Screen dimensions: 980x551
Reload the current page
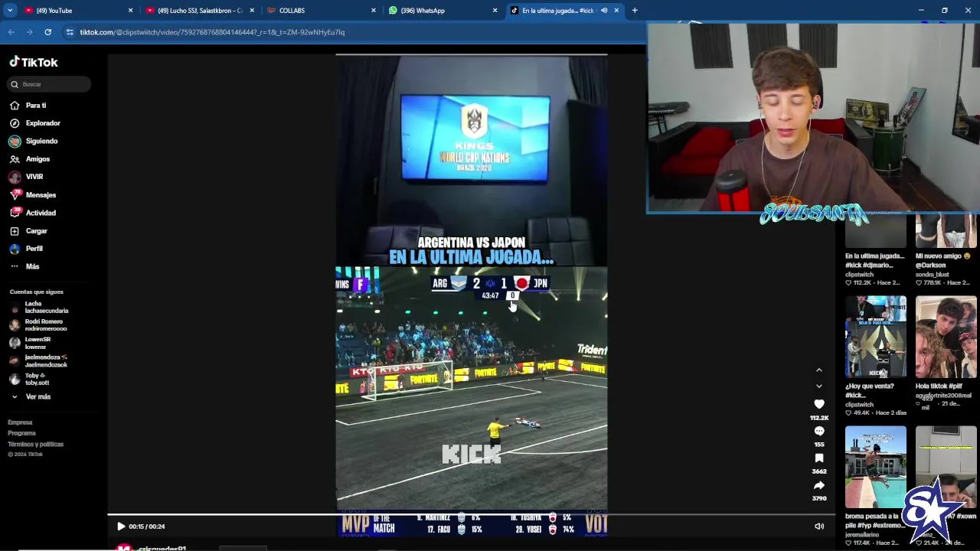tap(47, 32)
